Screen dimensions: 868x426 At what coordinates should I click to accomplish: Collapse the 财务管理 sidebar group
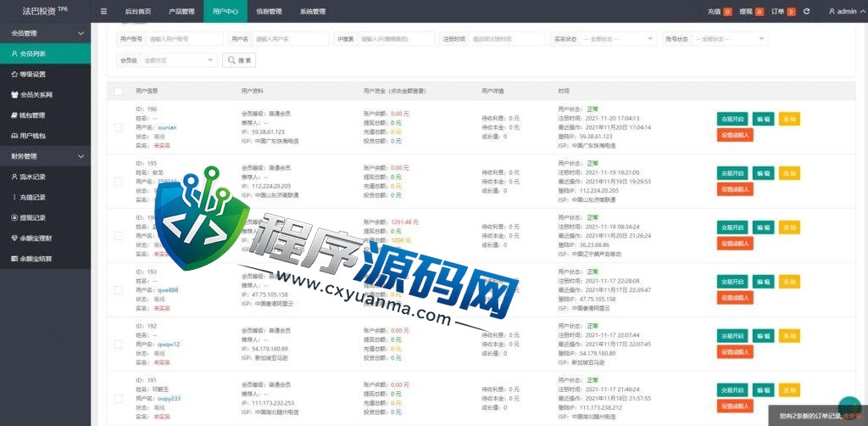(x=46, y=156)
